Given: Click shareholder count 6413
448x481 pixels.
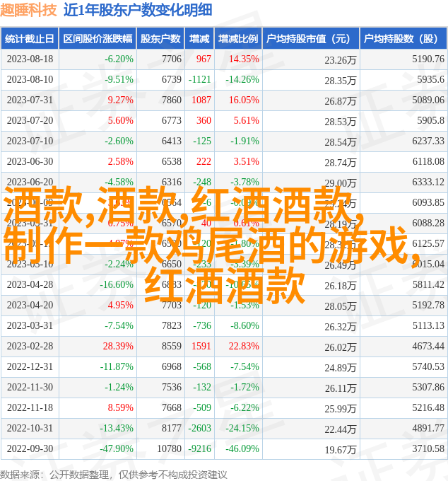Looking at the screenshot, I should (172, 141).
